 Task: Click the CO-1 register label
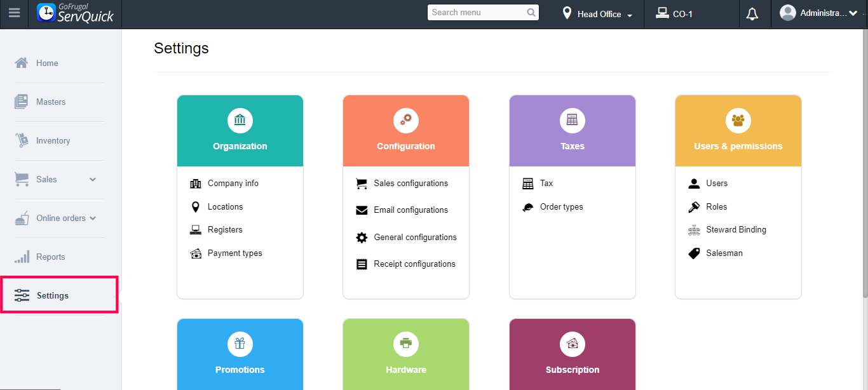682,14
